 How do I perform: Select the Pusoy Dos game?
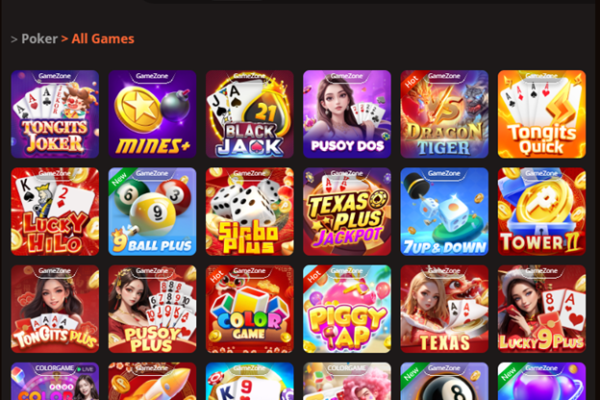tap(347, 114)
